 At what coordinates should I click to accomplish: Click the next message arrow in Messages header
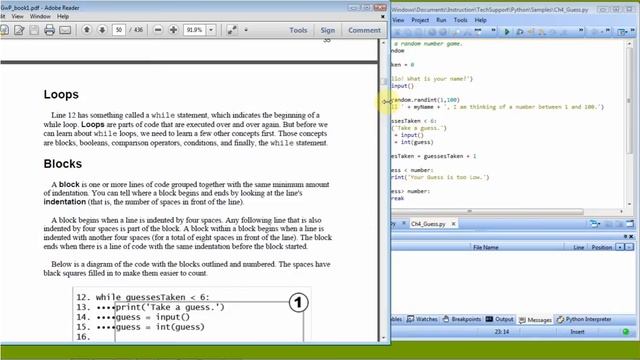point(629,247)
